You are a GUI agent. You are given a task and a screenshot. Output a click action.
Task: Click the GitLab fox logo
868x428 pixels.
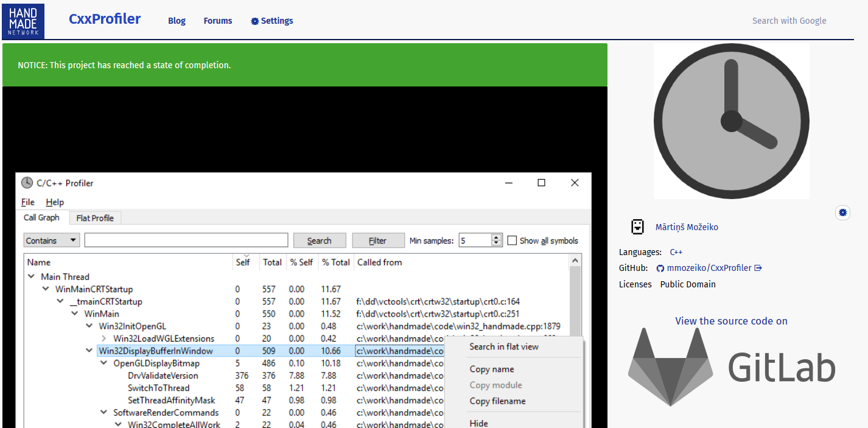tap(671, 367)
